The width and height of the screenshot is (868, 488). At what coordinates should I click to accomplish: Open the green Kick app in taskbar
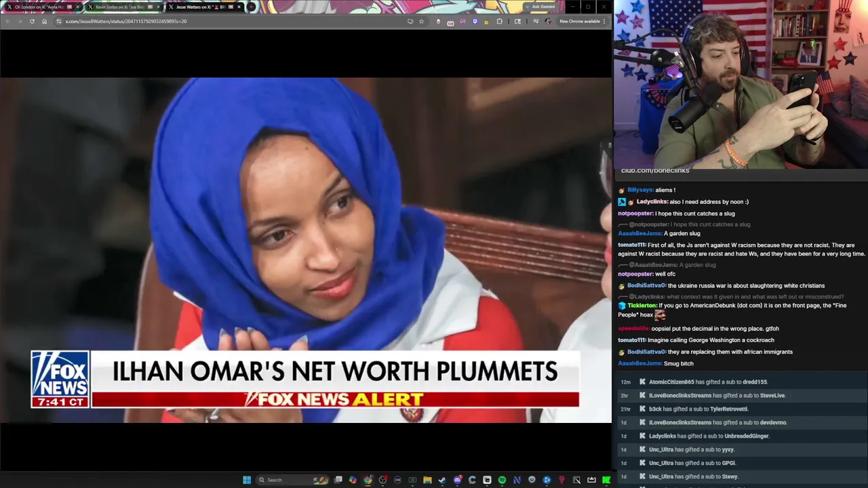tap(606, 480)
